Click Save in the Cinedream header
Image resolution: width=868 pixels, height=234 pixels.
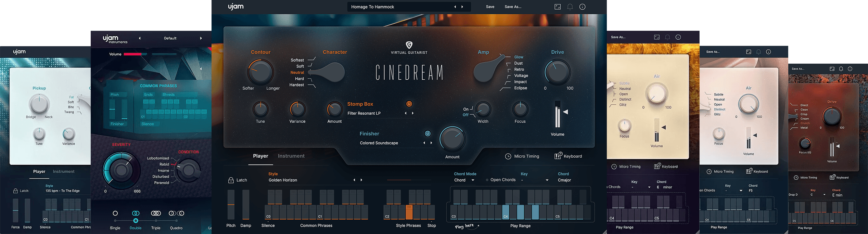point(490,7)
